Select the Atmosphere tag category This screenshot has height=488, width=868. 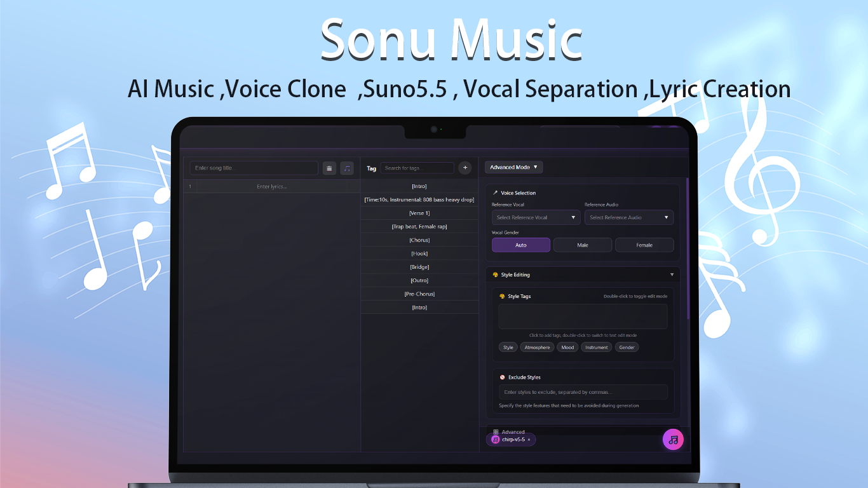pyautogui.click(x=537, y=348)
